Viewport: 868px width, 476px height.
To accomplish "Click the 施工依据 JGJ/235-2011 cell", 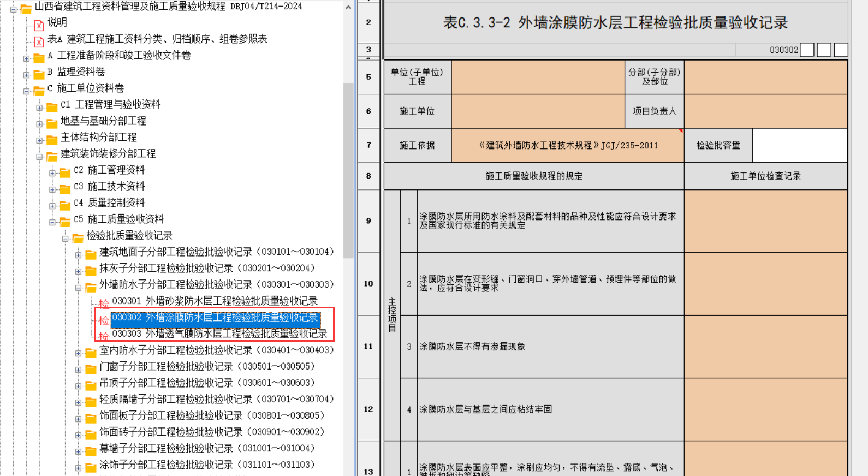I will [568, 145].
